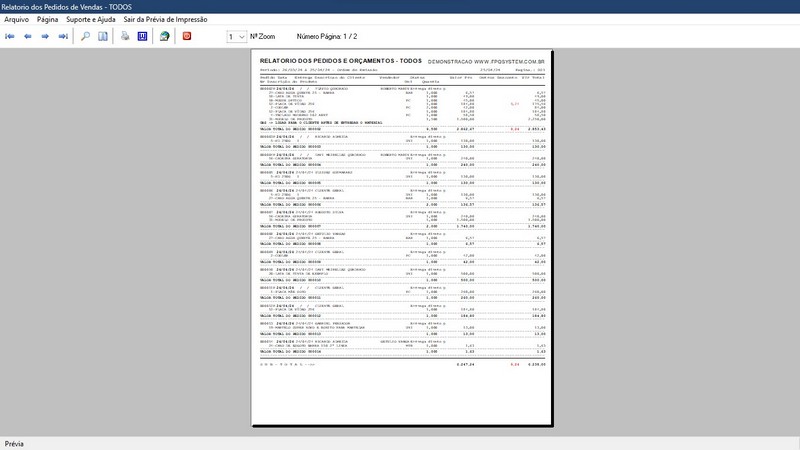800x450 pixels.
Task: Select Sair da Prévia de Impressão
Action: [165, 19]
